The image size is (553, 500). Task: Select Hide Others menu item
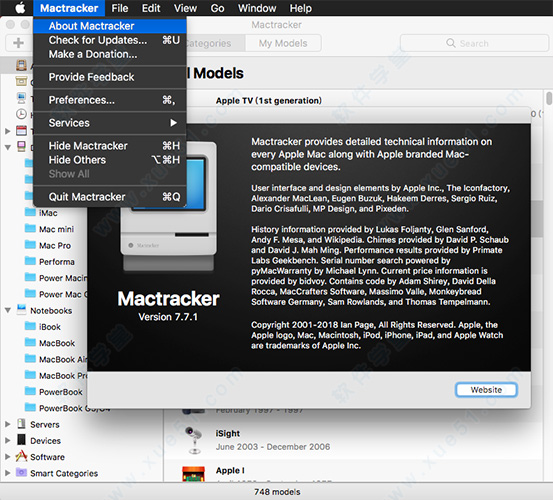click(x=110, y=160)
